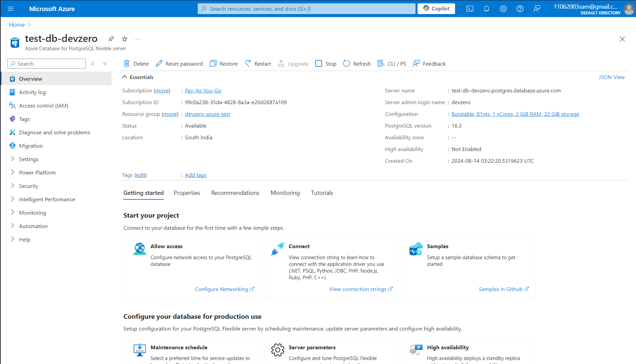Refresh the server overview
The height and width of the screenshot is (364, 636).
pyautogui.click(x=357, y=63)
